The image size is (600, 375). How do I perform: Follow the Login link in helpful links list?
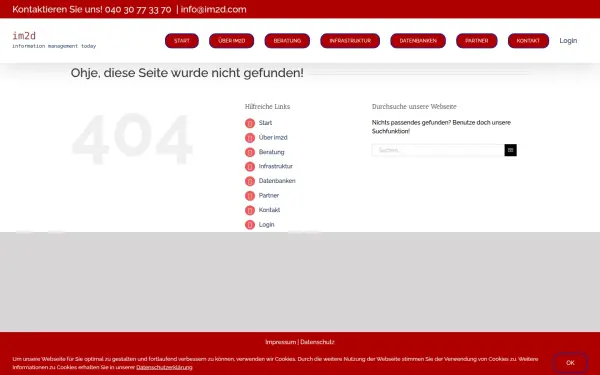[x=266, y=224]
